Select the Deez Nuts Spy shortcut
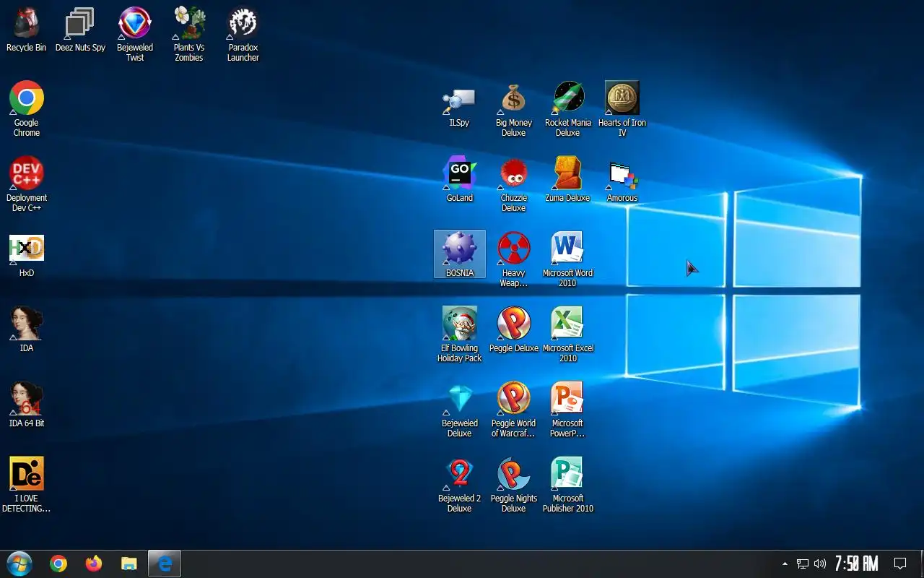 [80, 30]
